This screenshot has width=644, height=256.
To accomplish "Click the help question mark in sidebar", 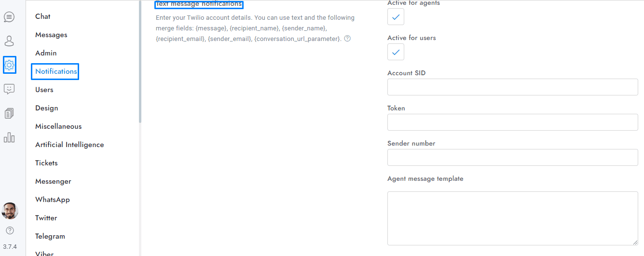I will [10, 230].
